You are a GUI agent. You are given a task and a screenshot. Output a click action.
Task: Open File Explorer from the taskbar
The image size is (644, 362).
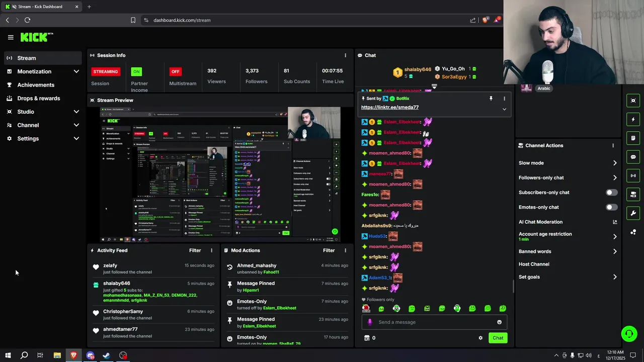(57, 355)
